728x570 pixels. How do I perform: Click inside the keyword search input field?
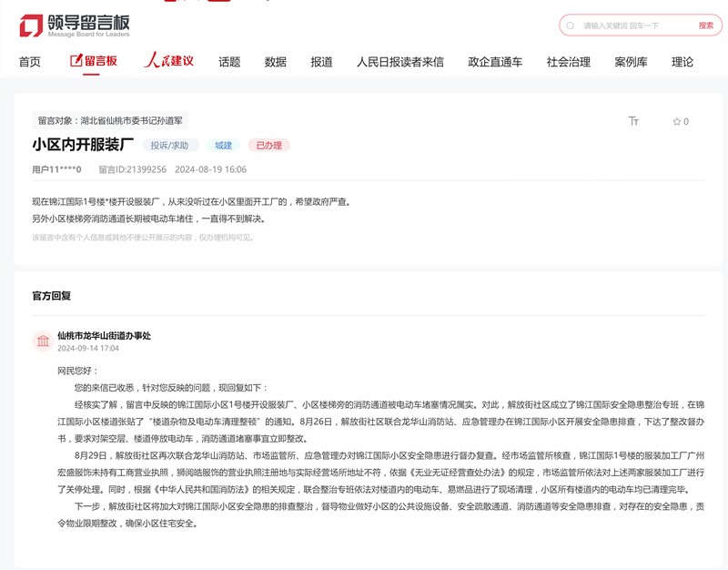click(x=628, y=24)
